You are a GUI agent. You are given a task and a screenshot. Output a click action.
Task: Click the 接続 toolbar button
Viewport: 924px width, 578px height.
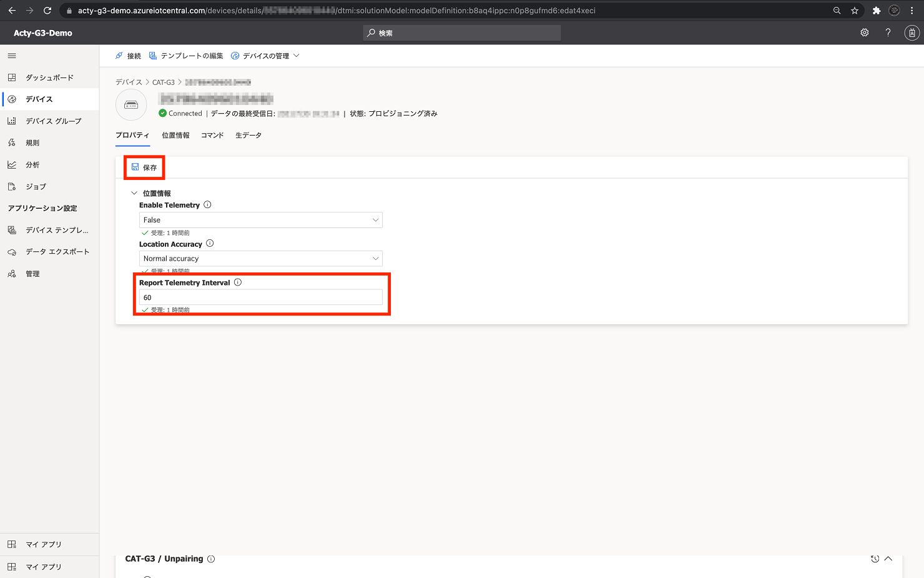[128, 56]
